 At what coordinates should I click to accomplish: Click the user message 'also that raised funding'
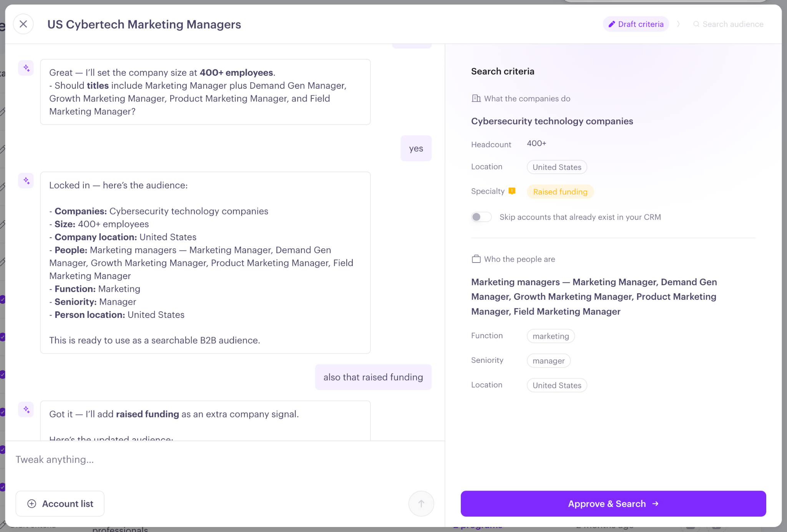[x=373, y=377]
